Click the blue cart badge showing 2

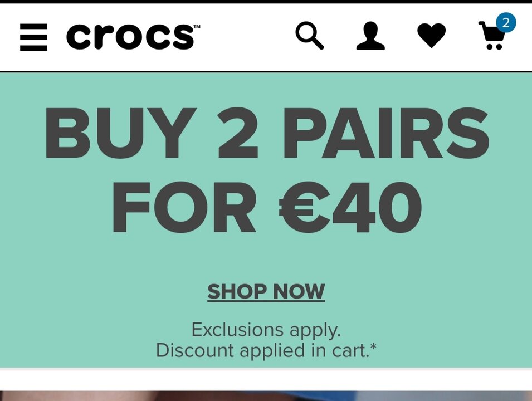click(506, 23)
